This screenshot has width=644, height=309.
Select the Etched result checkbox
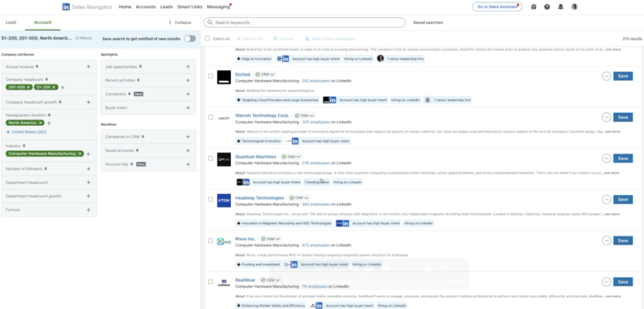click(210, 76)
